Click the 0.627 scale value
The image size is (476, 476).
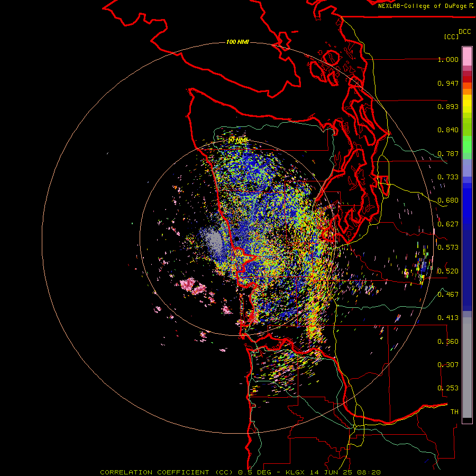pos(448,224)
